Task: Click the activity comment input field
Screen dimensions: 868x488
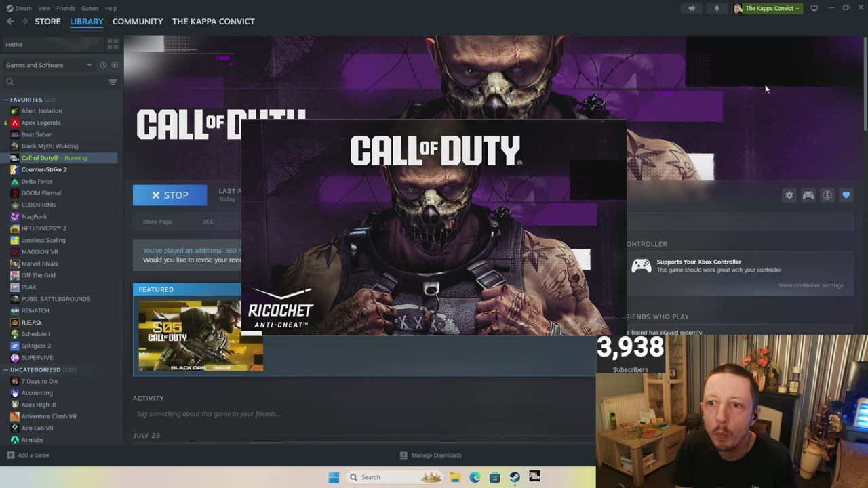Action: (x=209, y=413)
